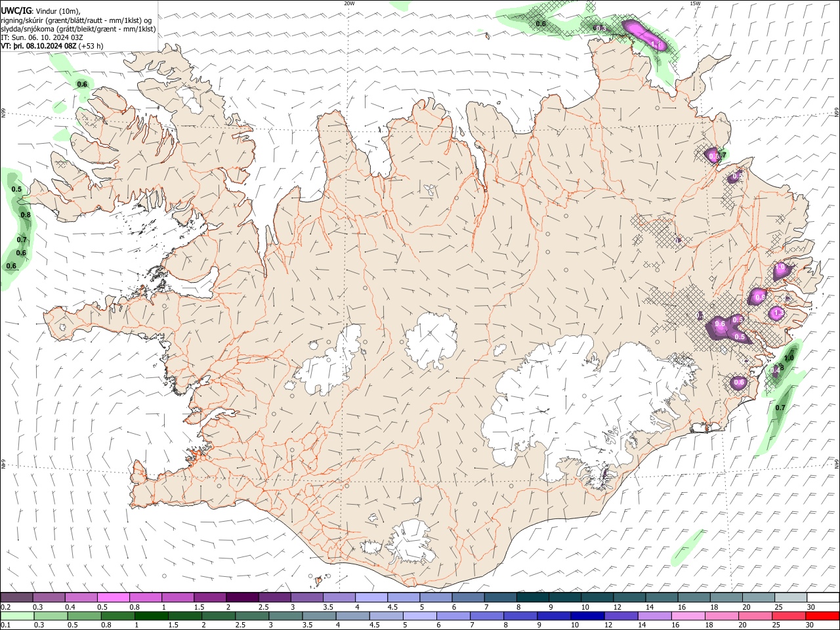The height and width of the screenshot is (630, 840).
Task: Select top-row pale swatch between 25 and 30
Action: pyautogui.click(x=791, y=598)
